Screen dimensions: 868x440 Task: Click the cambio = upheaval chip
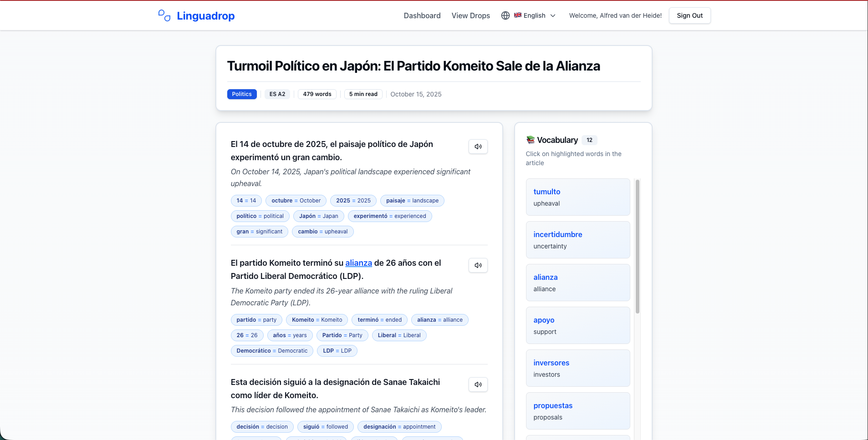click(x=323, y=232)
